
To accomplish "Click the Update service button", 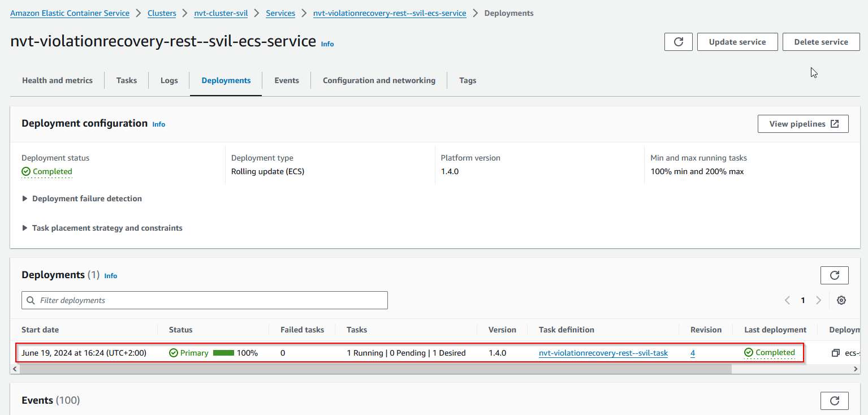I will [x=737, y=42].
